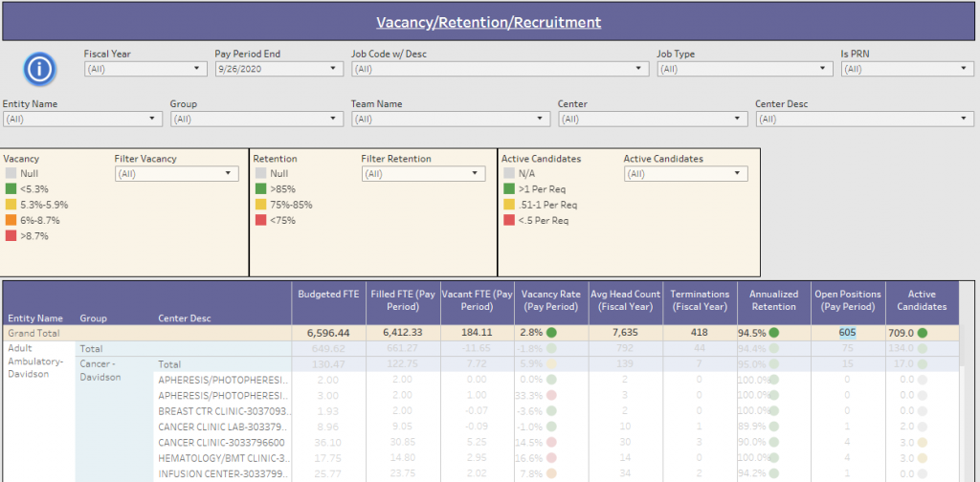Select the green >1 Per Req legend swatch
Image resolution: width=980 pixels, height=482 pixels.
coord(510,189)
